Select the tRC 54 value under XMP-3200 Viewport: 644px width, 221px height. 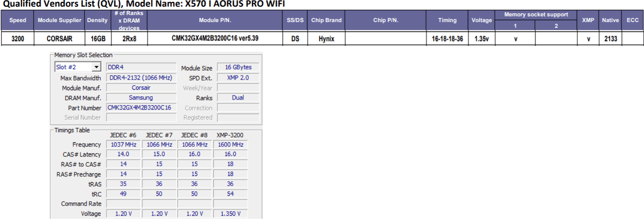(230, 194)
